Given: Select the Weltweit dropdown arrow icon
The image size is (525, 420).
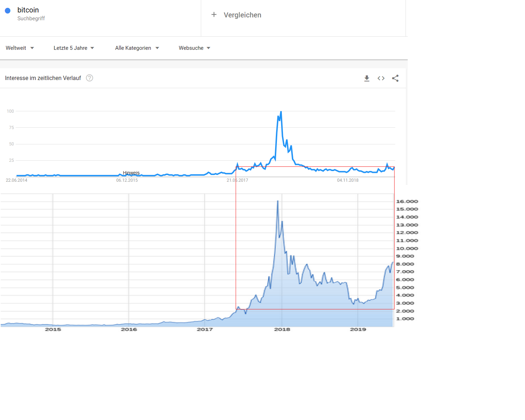Looking at the screenshot, I should (x=32, y=48).
